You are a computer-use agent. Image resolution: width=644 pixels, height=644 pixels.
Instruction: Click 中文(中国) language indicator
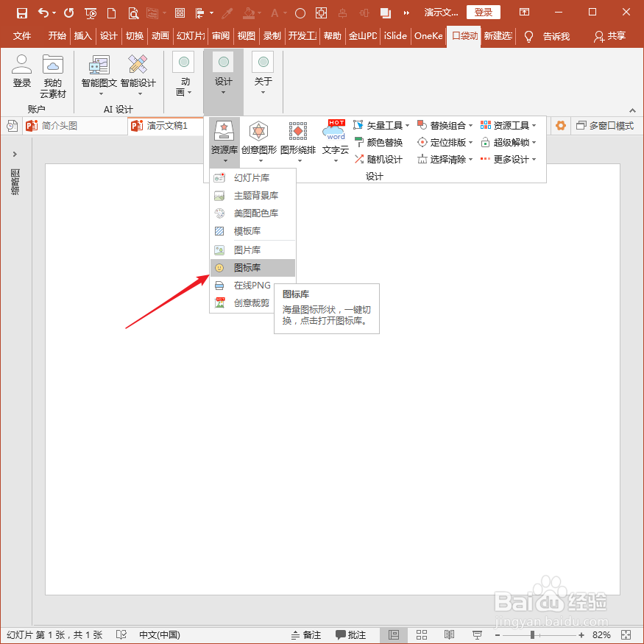point(160,635)
